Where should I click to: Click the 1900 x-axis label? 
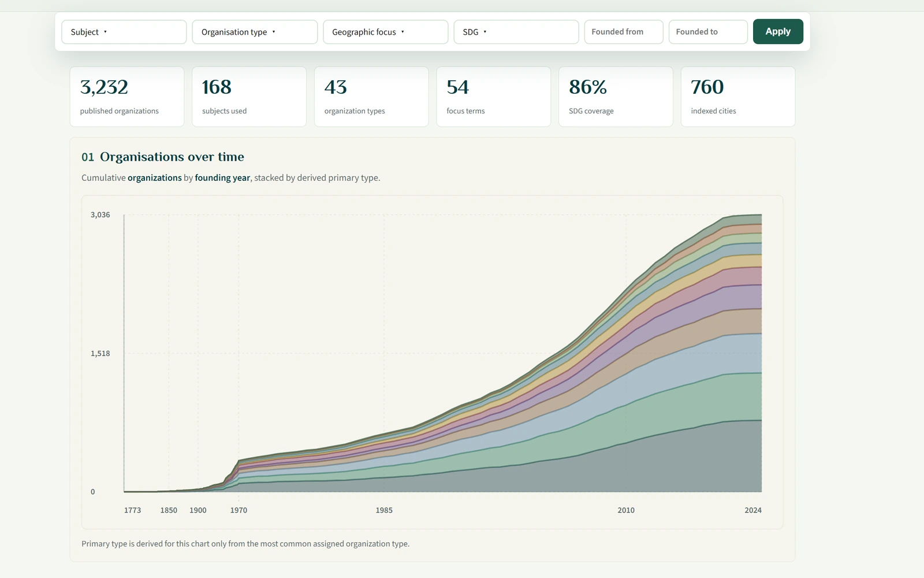(198, 510)
